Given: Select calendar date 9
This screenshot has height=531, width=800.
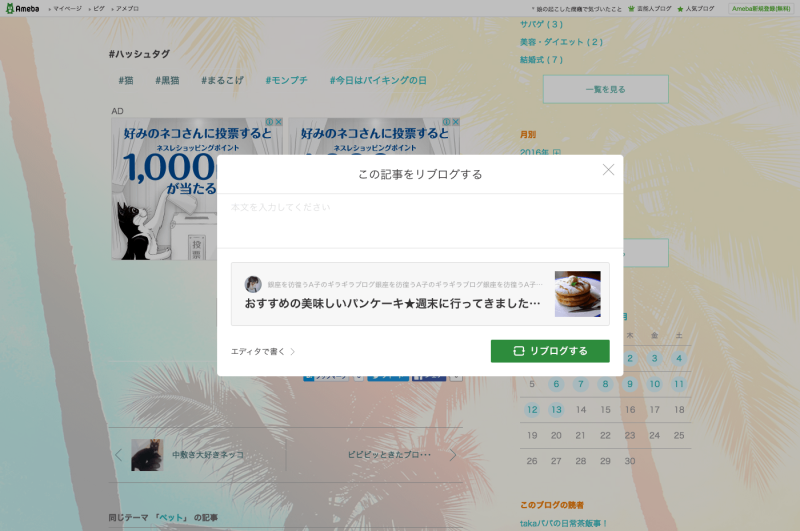Looking at the screenshot, I should (x=630, y=384).
